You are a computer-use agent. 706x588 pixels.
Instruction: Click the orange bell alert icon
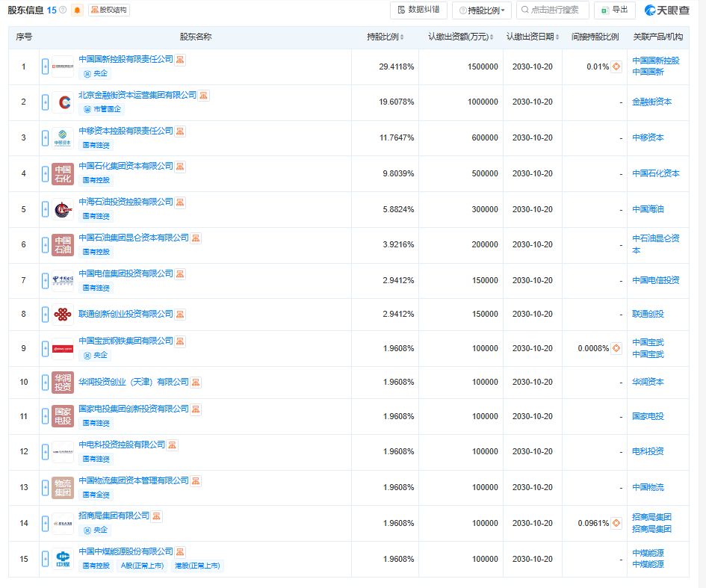[x=77, y=10]
